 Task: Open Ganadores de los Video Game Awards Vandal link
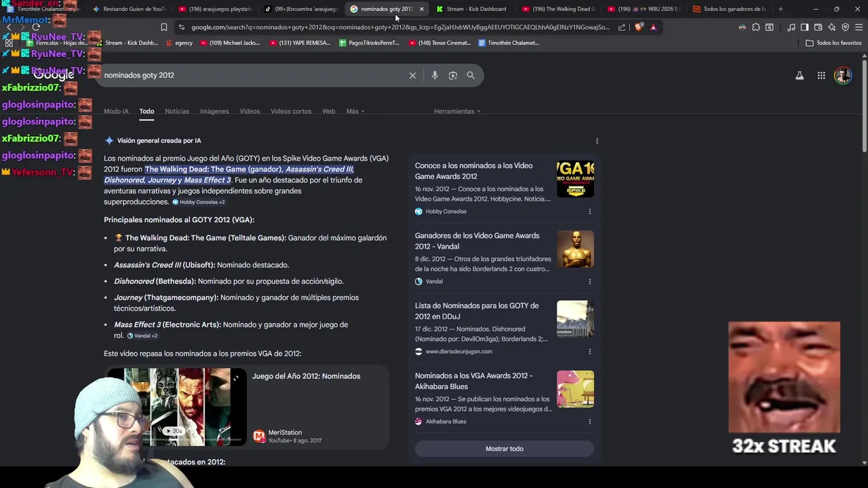[477, 241]
